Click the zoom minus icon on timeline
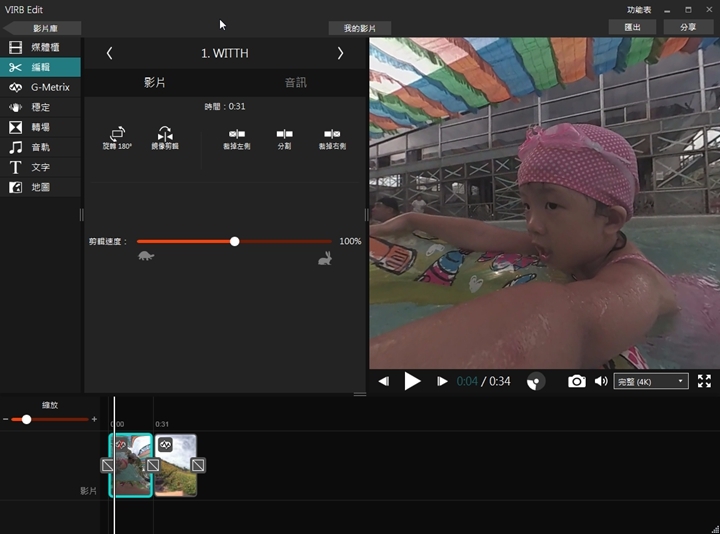Image resolution: width=720 pixels, height=534 pixels. (6, 419)
